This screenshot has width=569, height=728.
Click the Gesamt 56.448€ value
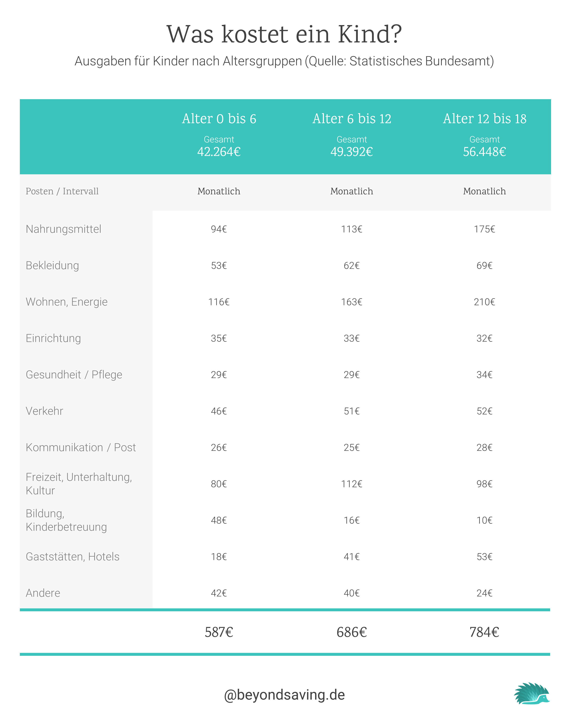(x=484, y=152)
